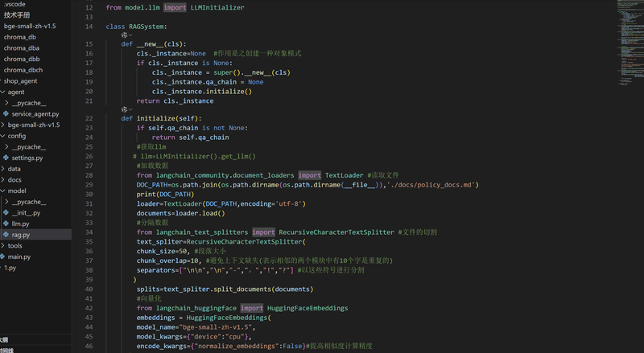Viewport: 644px width, 353px height.
Task: Click the Python icon beside rag.py
Action: pyautogui.click(x=6, y=235)
